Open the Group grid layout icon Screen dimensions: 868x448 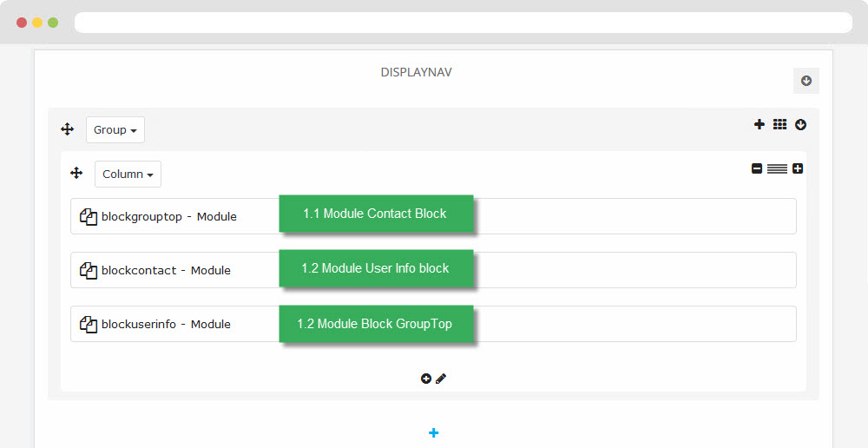tap(779, 125)
